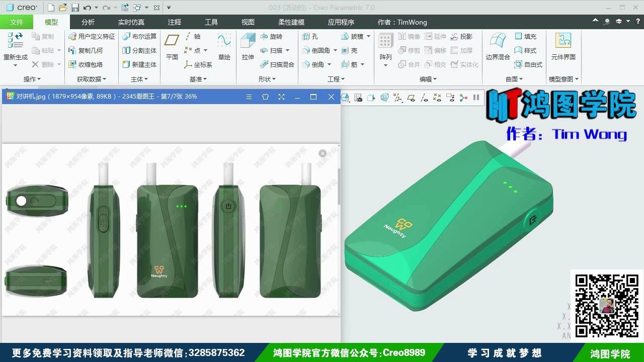Expand the 形状 (Shapes) group dropdown
This screenshot has height=362, width=644.
point(267,79)
